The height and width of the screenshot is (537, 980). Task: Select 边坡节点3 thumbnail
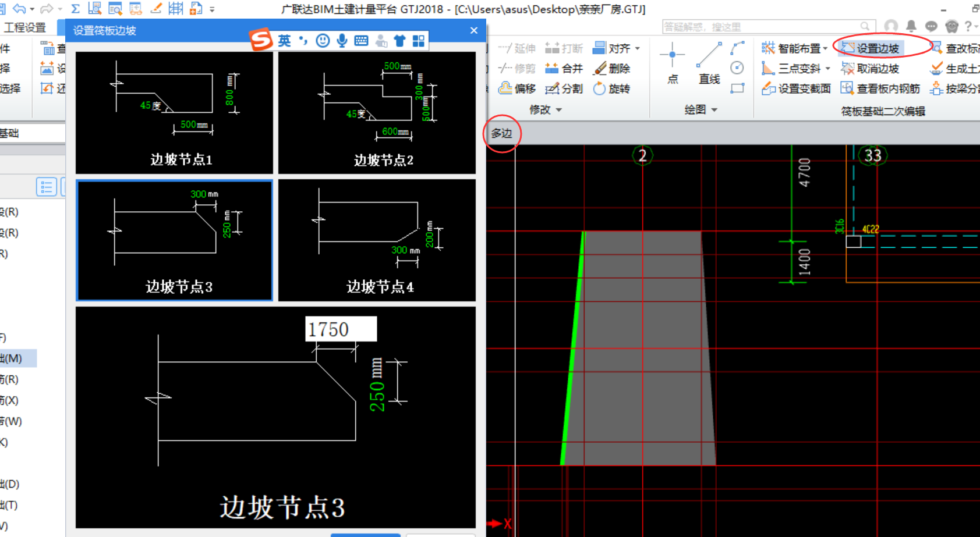click(174, 240)
